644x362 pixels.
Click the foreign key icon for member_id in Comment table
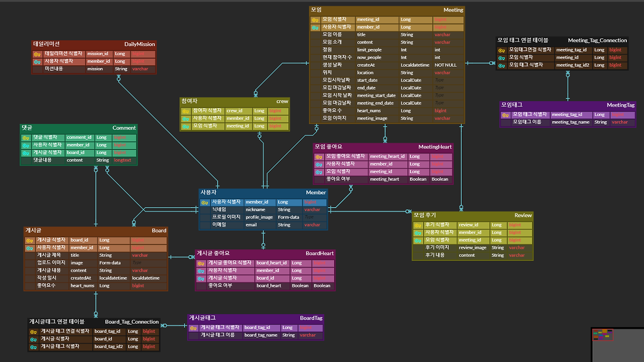26,145
